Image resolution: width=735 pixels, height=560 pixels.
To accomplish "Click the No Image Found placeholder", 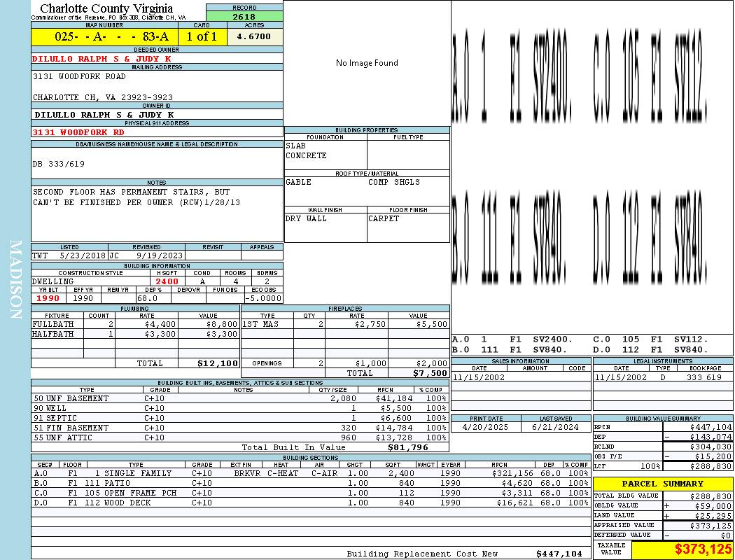I will point(367,63).
